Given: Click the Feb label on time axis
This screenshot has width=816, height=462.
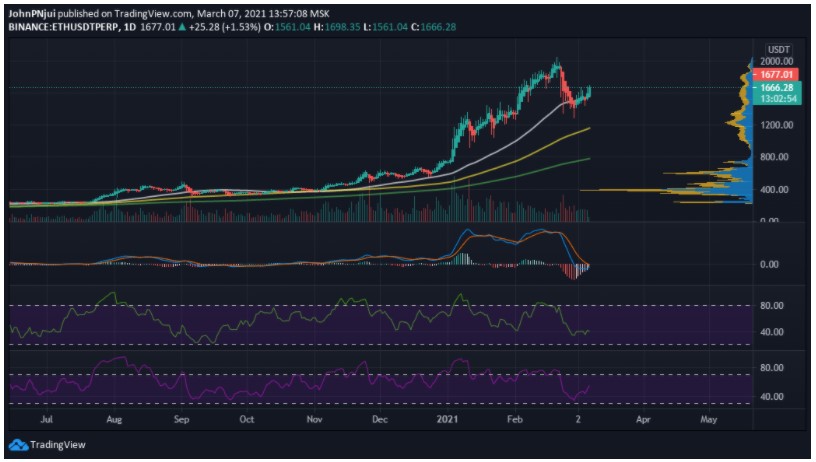Looking at the screenshot, I should point(515,419).
